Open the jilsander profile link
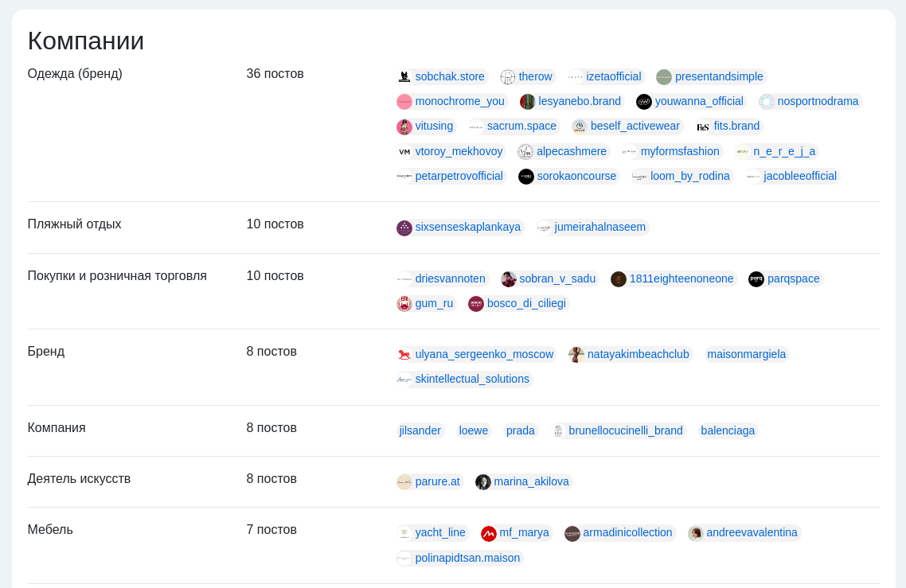Screen dimensions: 906x588 tap(420, 430)
